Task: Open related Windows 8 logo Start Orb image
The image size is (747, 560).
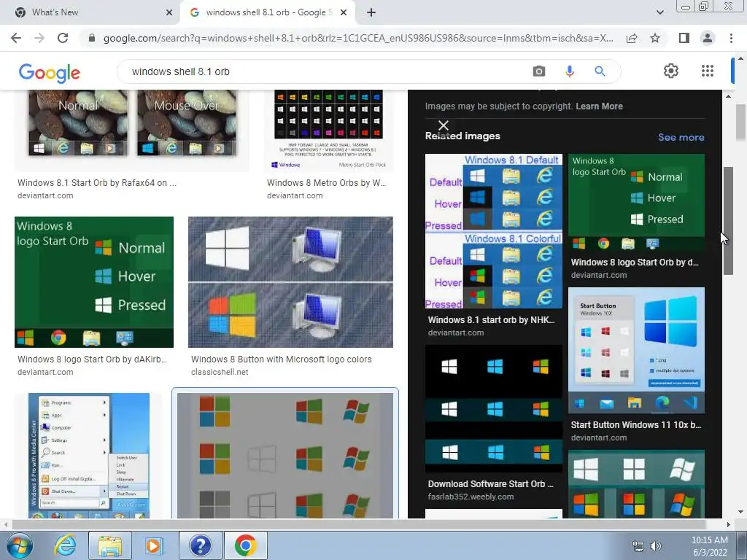Action: pos(636,203)
